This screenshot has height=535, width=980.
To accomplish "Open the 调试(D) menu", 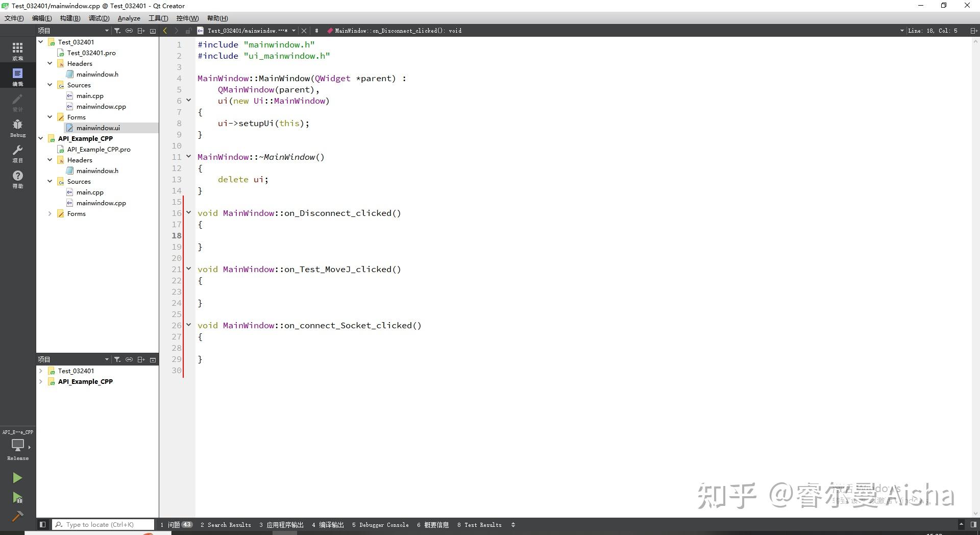I will [x=99, y=18].
